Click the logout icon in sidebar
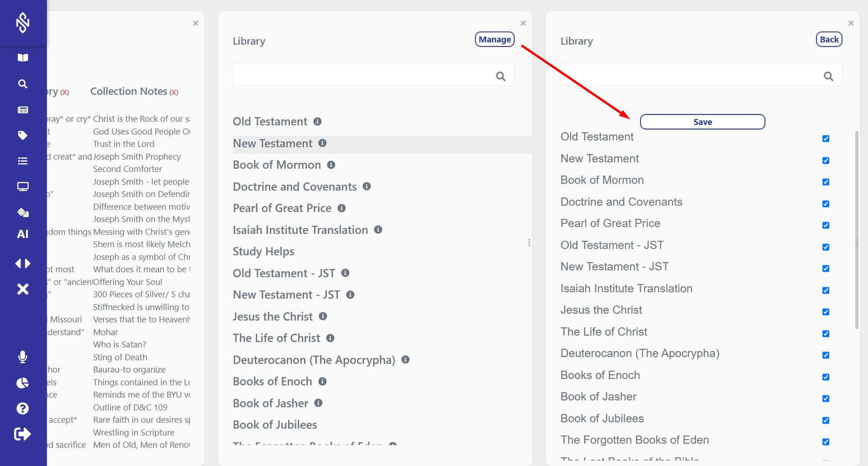This screenshot has height=466, width=868. pyautogui.click(x=23, y=434)
